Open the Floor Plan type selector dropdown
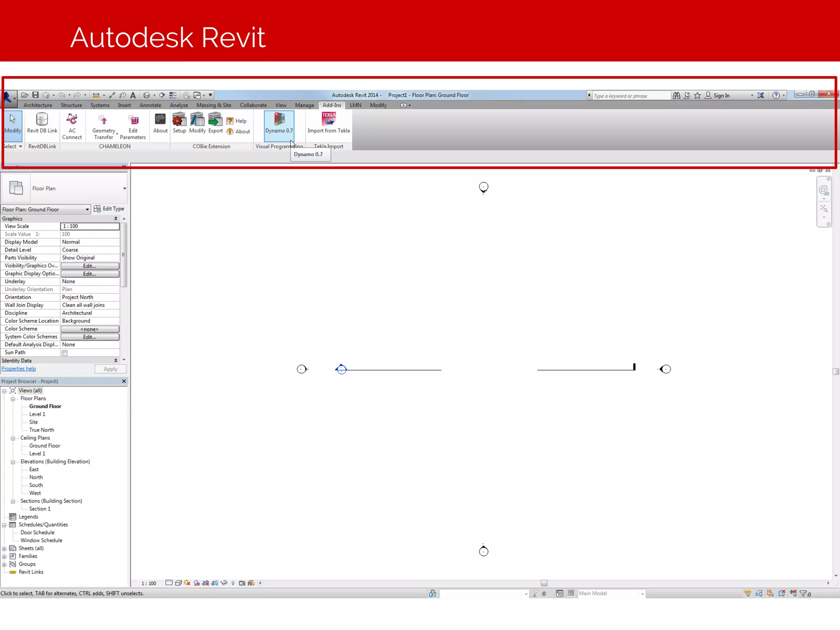This screenshot has width=840, height=630. (x=125, y=188)
